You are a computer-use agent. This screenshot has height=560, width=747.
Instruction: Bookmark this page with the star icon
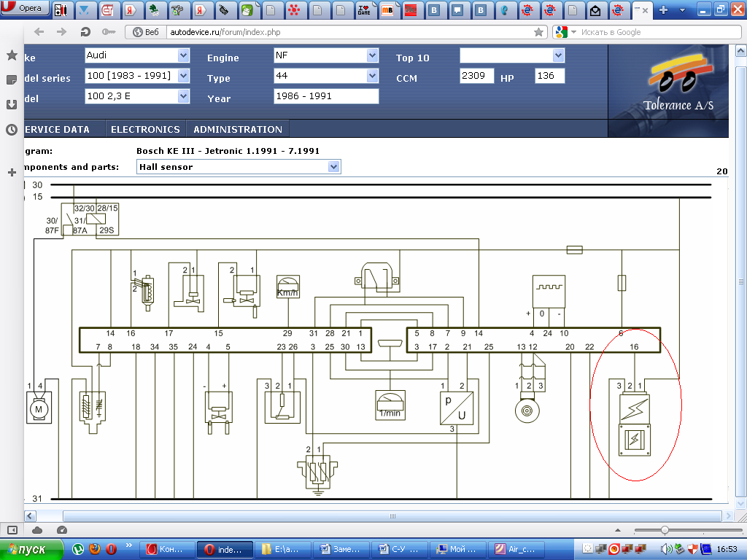(538, 32)
